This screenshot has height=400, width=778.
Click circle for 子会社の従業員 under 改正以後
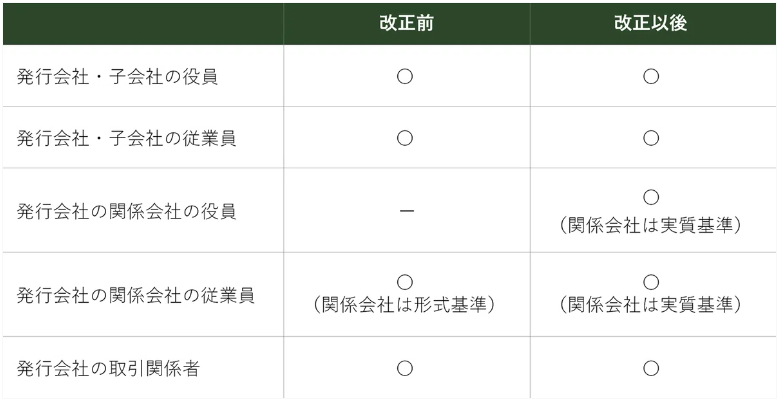tap(651, 138)
